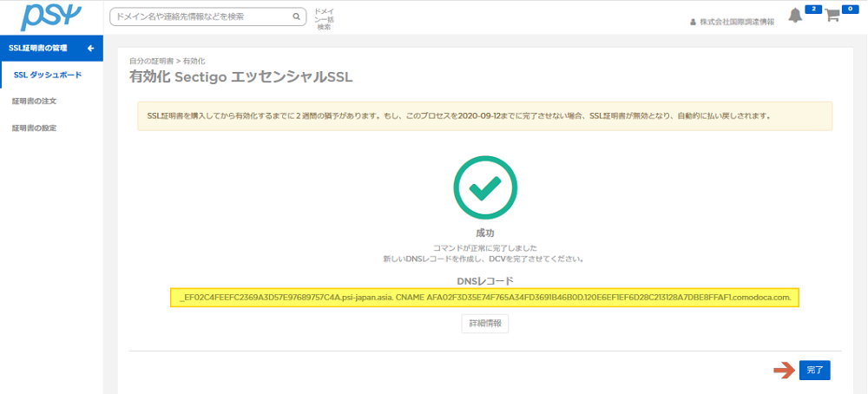The width and height of the screenshot is (868, 394).
Task: Collapse sidebar with the back arrow
Action: [x=91, y=48]
